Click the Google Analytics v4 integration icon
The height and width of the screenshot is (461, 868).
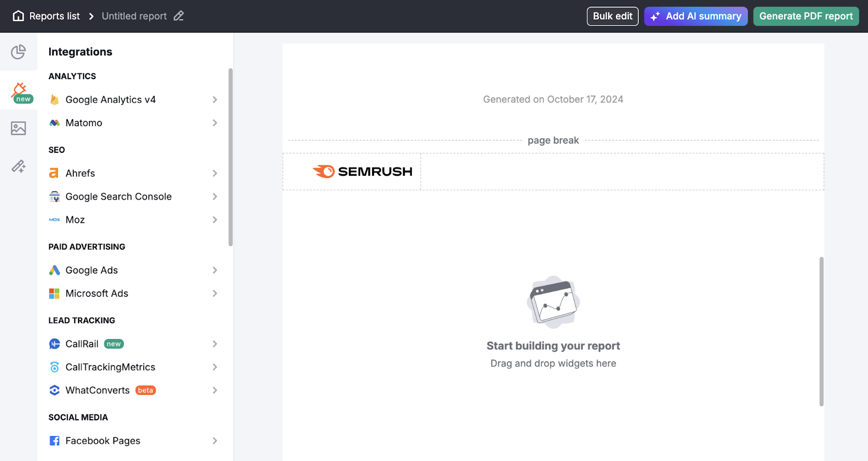(55, 99)
